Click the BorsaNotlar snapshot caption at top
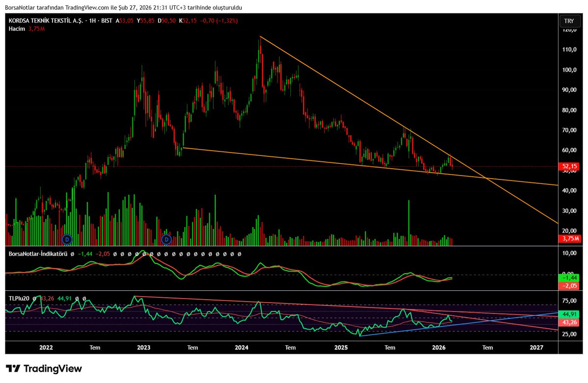The width and height of the screenshot is (588, 383). coord(124,7)
